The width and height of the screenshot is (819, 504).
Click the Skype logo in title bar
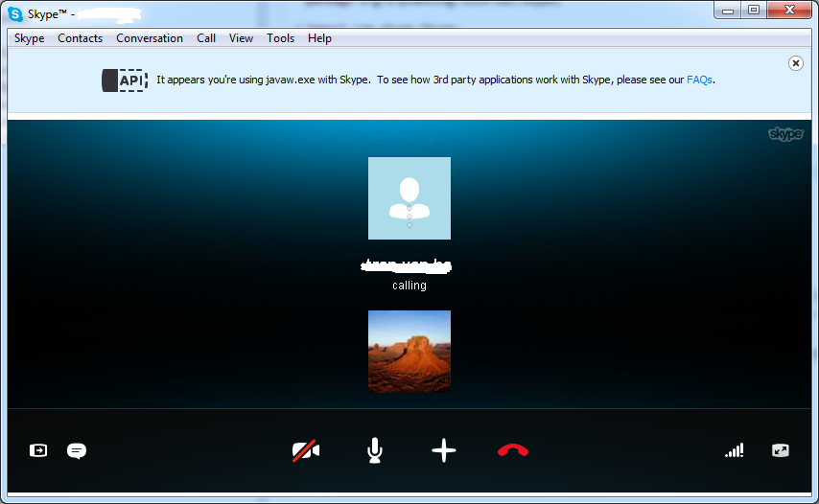click(x=15, y=14)
